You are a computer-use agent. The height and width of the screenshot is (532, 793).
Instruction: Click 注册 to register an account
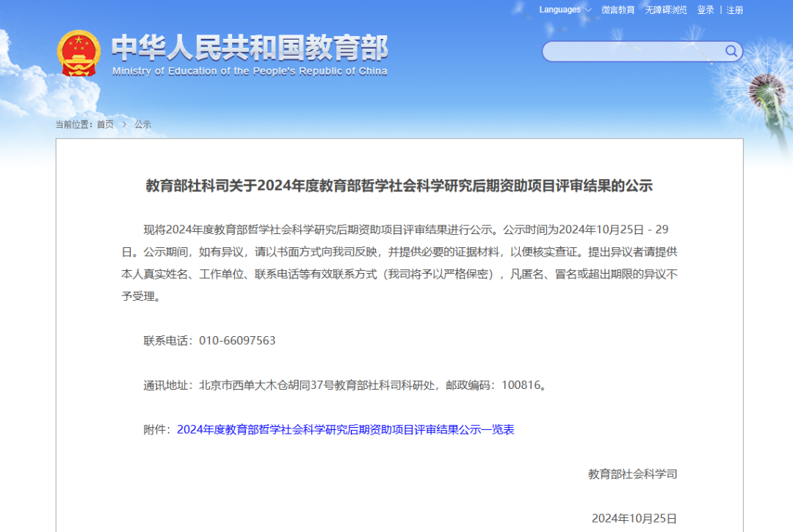(735, 10)
